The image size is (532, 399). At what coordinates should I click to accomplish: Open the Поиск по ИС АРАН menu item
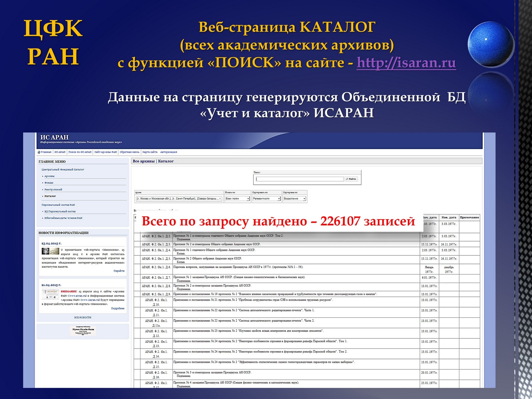pyautogui.click(x=80, y=152)
